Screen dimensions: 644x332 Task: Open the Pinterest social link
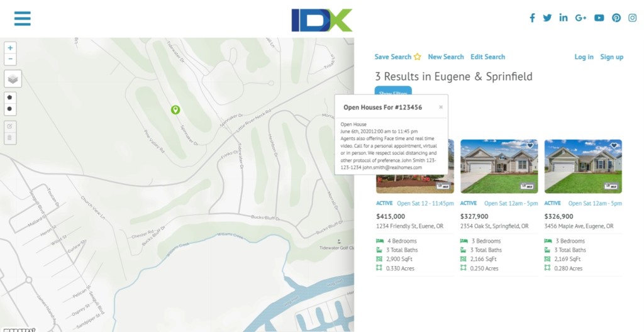616,18
